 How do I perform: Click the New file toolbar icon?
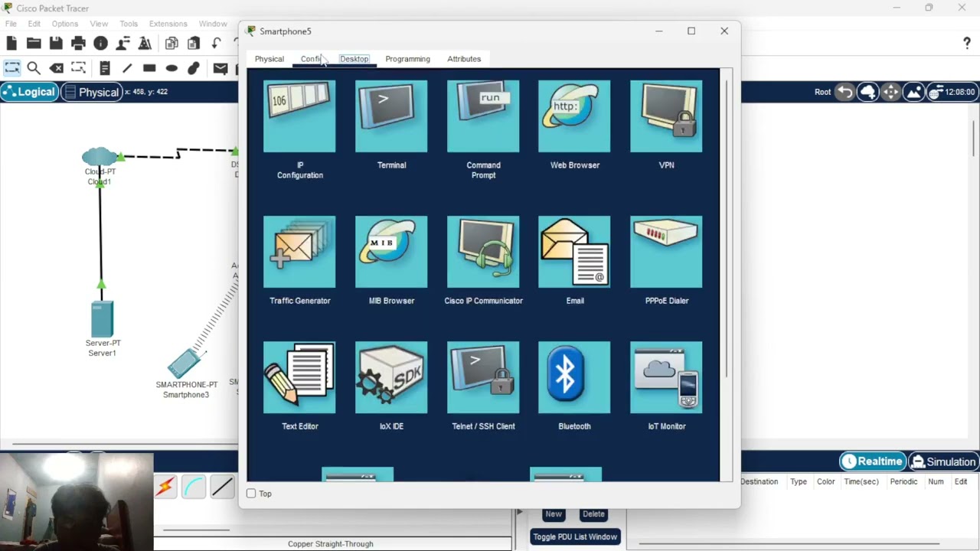[11, 44]
